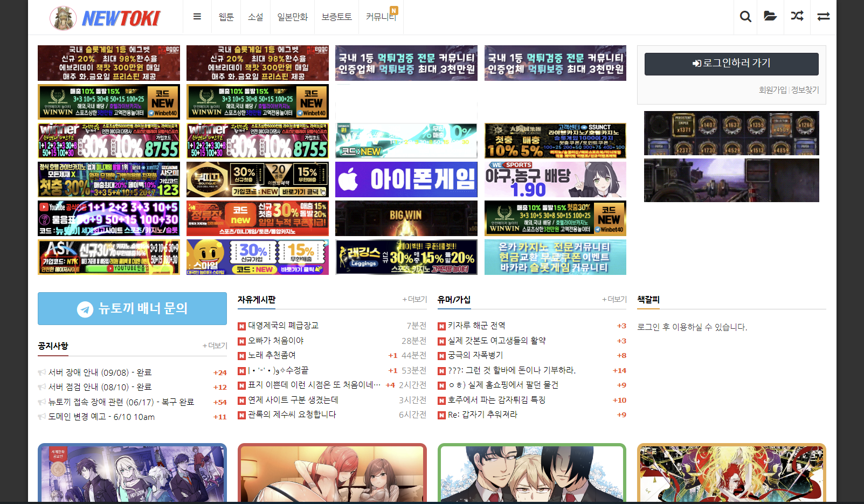Click the 온카카지노 전문커뮤니티 banner
Viewport: 864px width, 504px height.
(x=555, y=257)
